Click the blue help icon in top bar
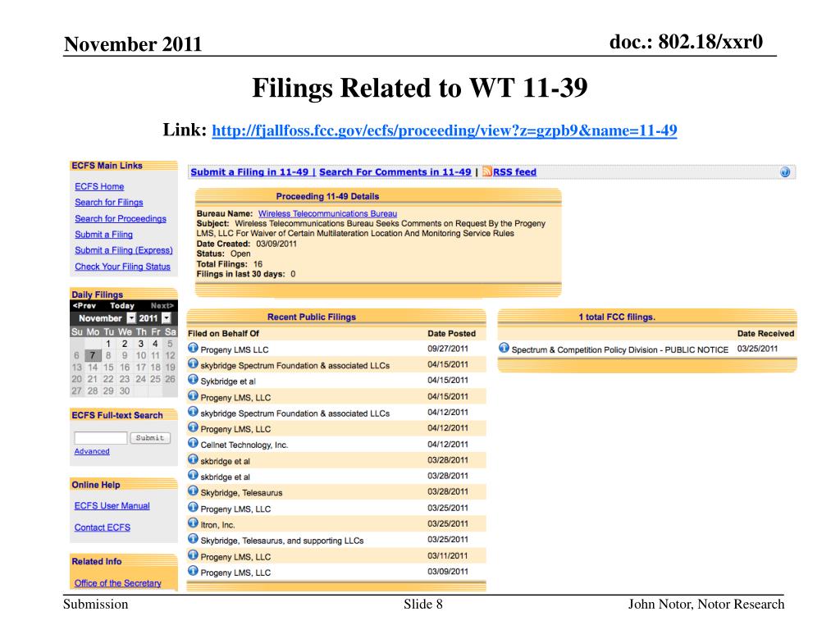This screenshot has height=630, width=840. click(785, 172)
